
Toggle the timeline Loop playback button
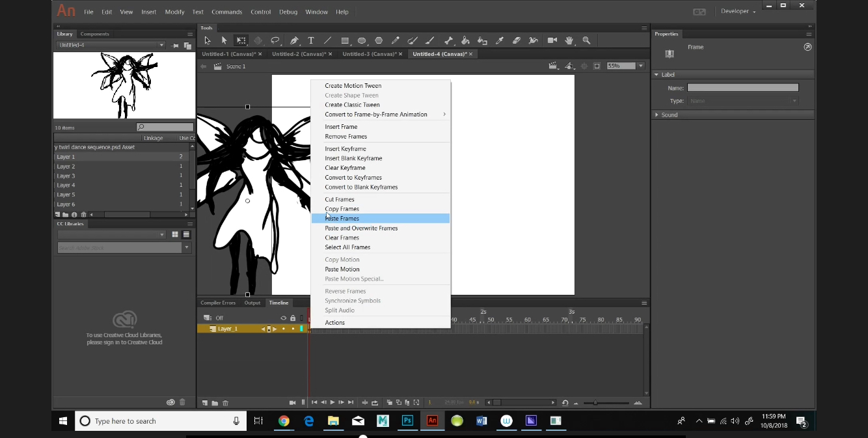[x=374, y=403]
